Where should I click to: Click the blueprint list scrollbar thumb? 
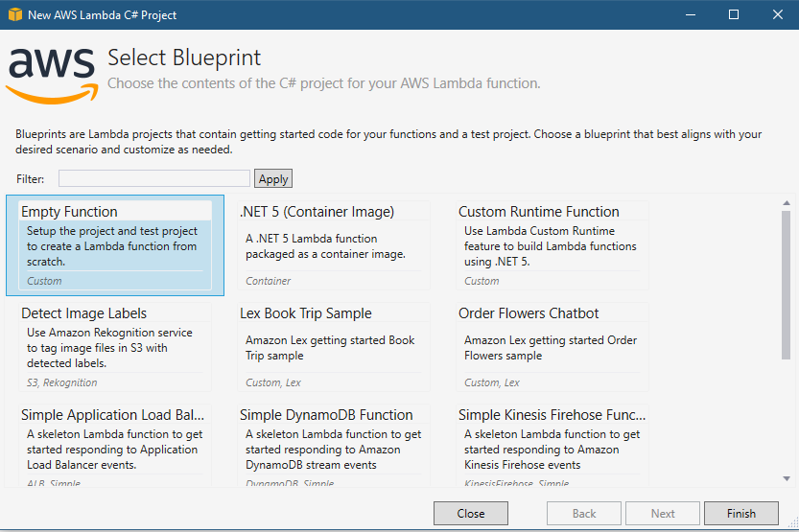(787, 285)
